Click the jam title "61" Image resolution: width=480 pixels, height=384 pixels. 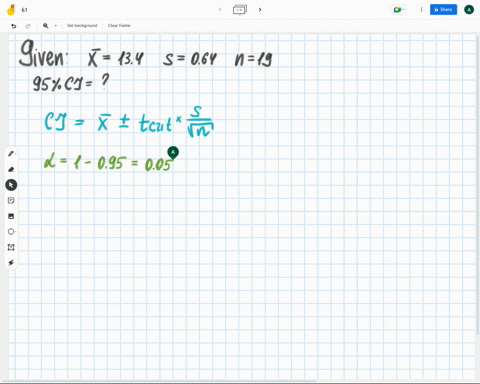click(x=24, y=10)
